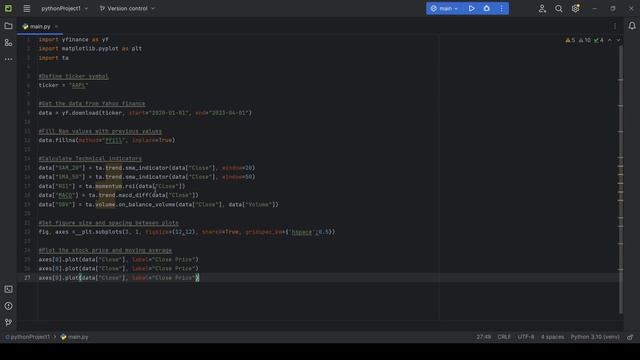
Task: Click the yf.download code line
Action: tap(145, 113)
